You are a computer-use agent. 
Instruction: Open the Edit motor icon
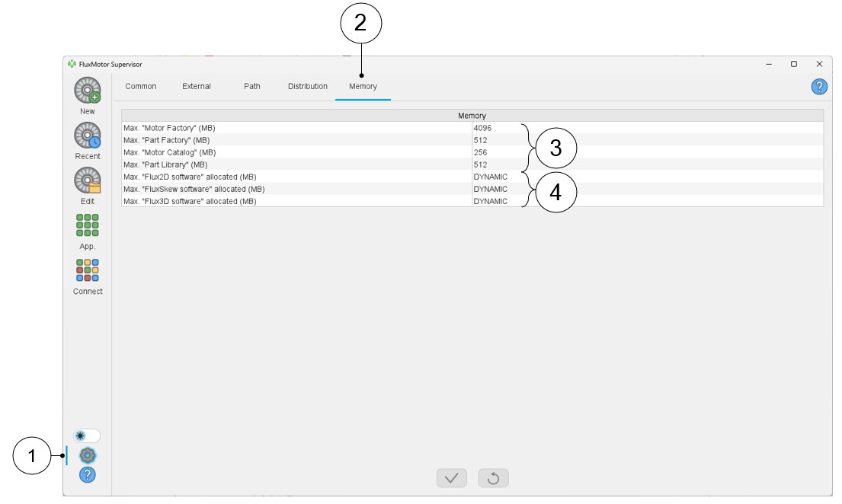88,180
